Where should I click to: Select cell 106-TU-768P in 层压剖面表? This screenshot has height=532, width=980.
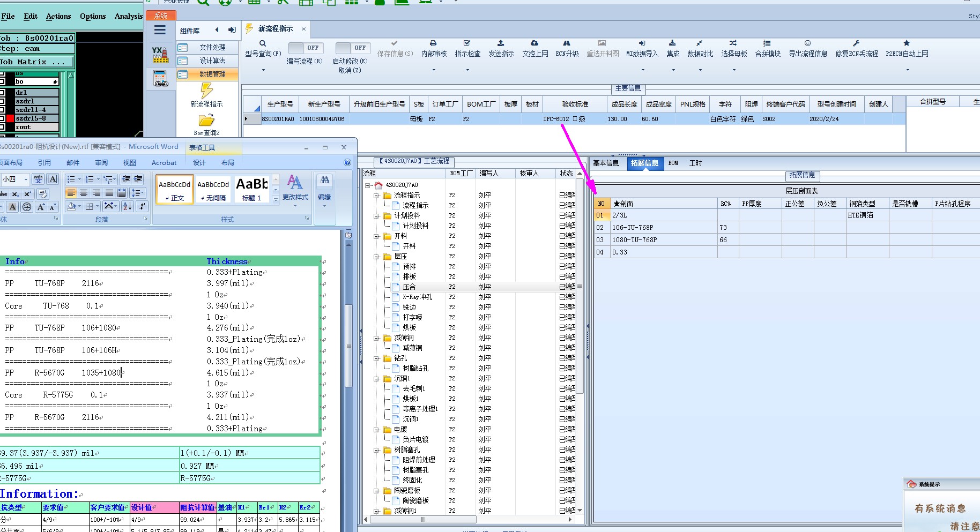[x=664, y=228]
